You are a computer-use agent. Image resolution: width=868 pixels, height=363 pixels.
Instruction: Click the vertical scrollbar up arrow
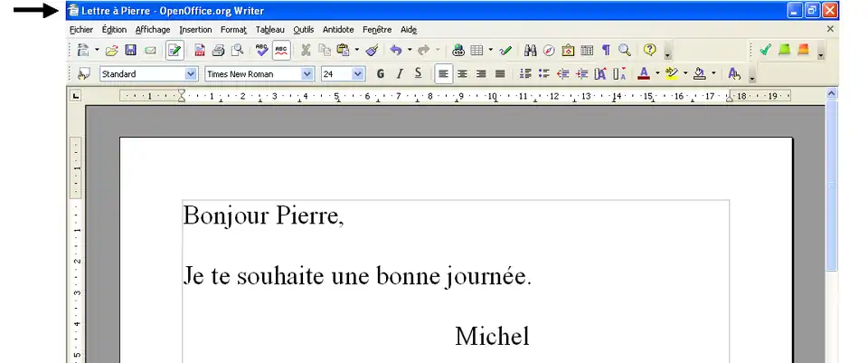[832, 93]
